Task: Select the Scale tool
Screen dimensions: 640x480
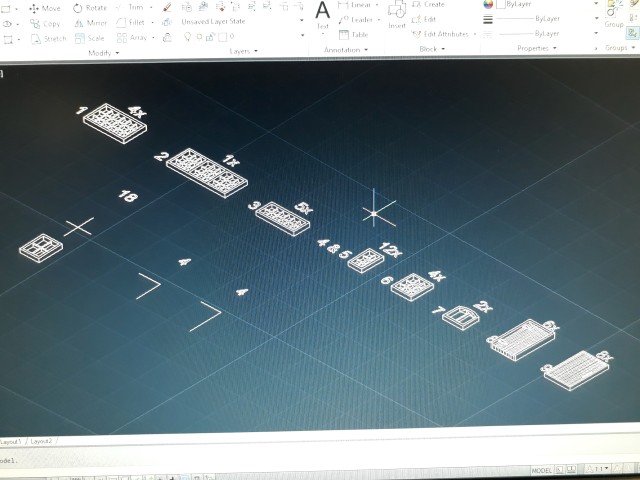Action: tap(89, 38)
